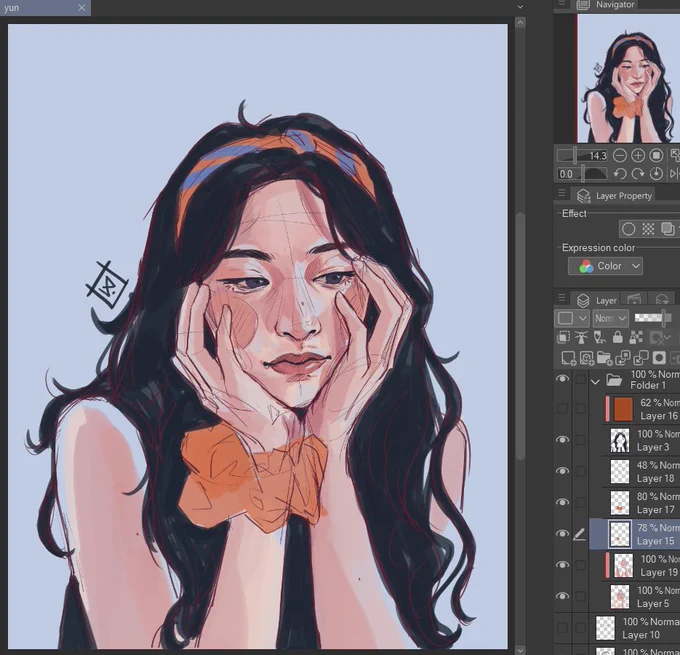Hide Layer 17 with its eye
The width and height of the screenshot is (680, 655).
(x=562, y=502)
